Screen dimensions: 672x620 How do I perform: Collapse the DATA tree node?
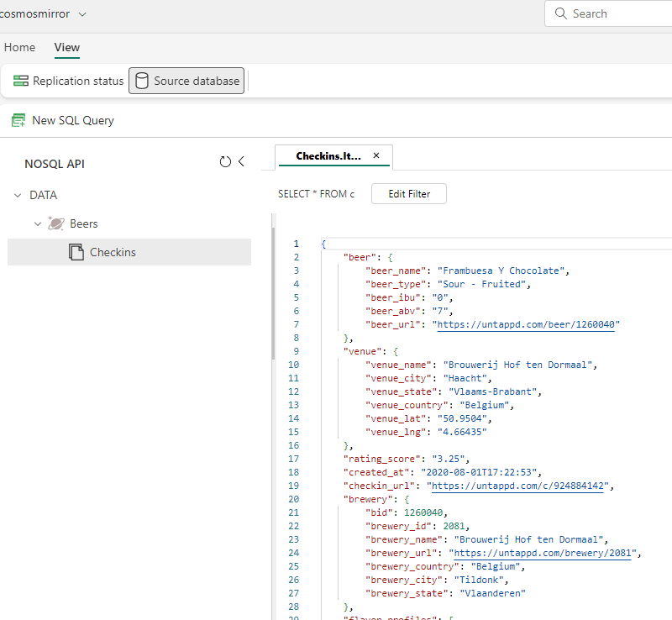18,195
